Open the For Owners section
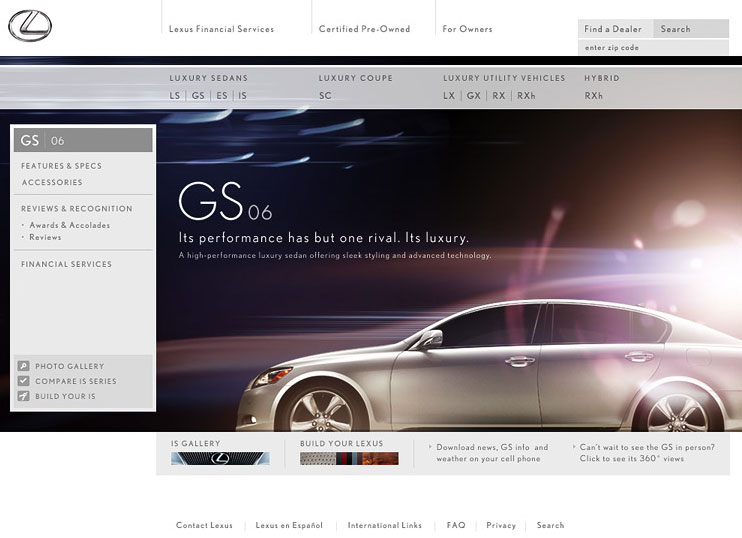The width and height of the screenshot is (742, 538). click(468, 29)
